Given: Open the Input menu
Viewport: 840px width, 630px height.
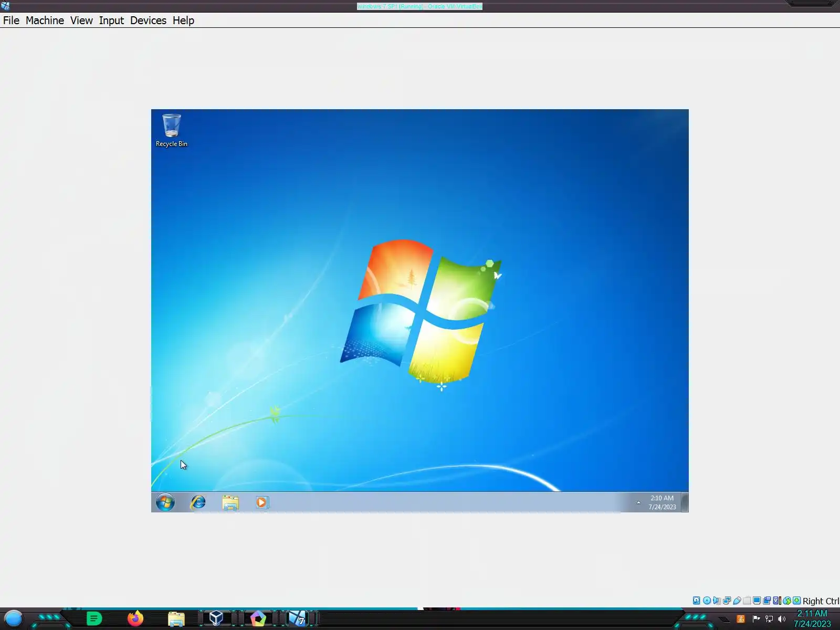Looking at the screenshot, I should [x=111, y=20].
